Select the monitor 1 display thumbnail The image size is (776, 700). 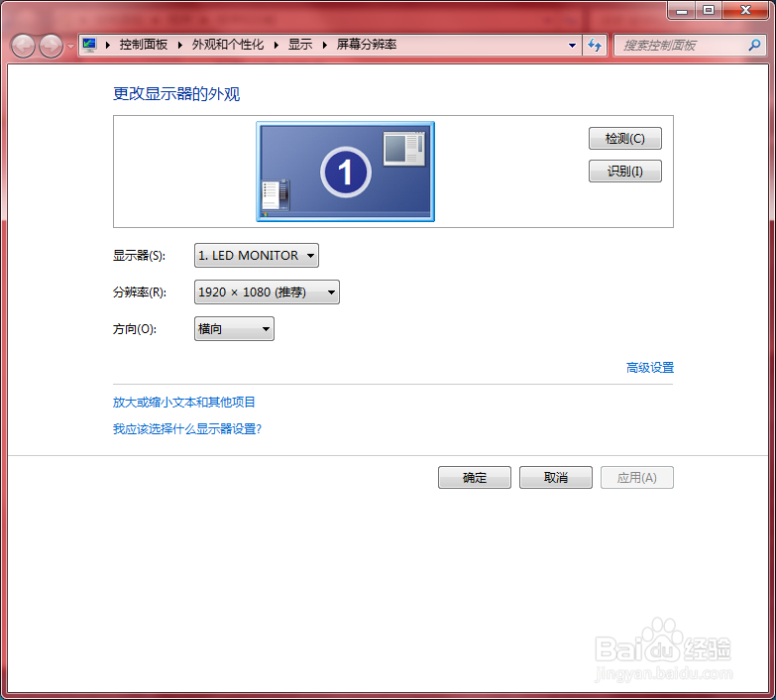tap(346, 172)
